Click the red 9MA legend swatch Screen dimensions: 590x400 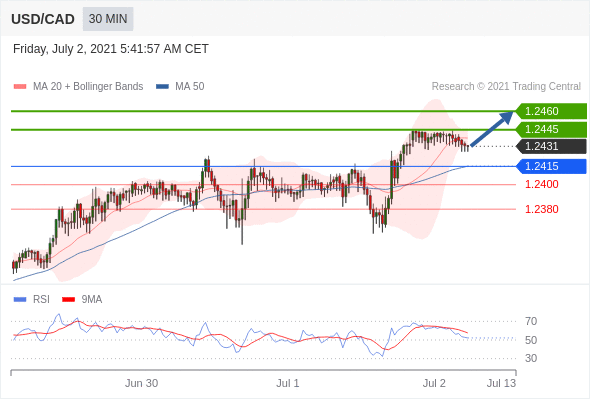[x=68, y=300]
